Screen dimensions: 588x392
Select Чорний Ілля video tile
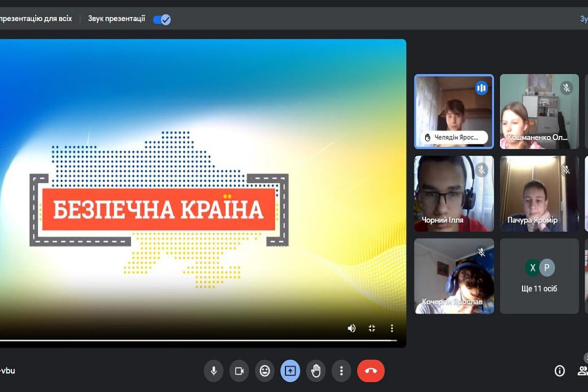coord(454,194)
